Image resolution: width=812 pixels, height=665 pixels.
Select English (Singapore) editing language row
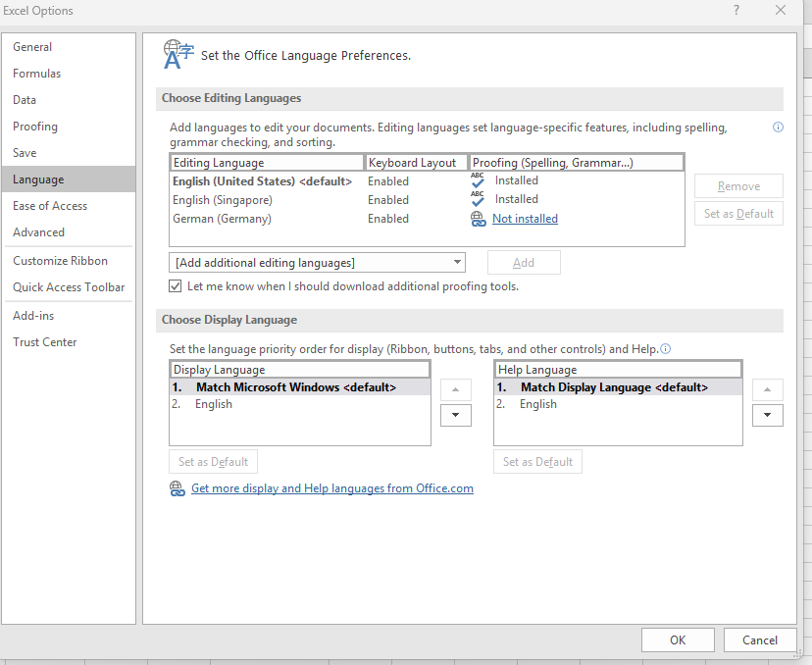point(427,200)
